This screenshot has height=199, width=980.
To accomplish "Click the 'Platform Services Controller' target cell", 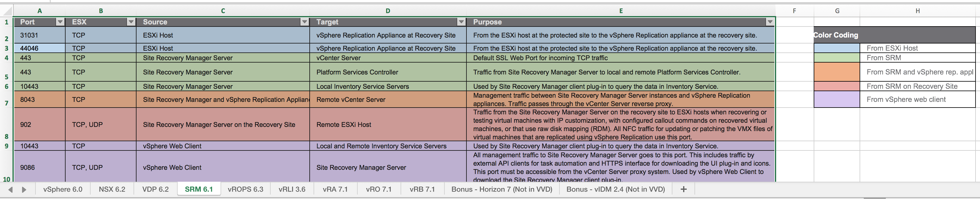I will [388, 72].
